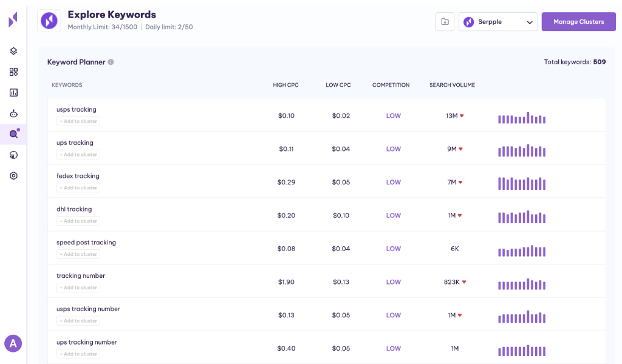Image resolution: width=622 pixels, height=364 pixels.
Task: Open the Serpple project dropdown
Action: [x=498, y=22]
